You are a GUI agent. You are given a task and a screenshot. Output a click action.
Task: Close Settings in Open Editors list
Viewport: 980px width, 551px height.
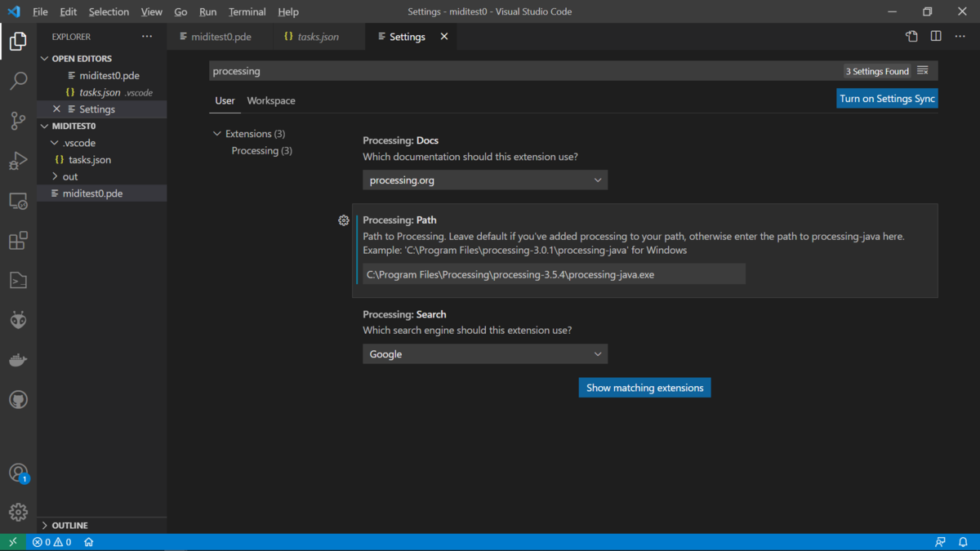(x=56, y=109)
